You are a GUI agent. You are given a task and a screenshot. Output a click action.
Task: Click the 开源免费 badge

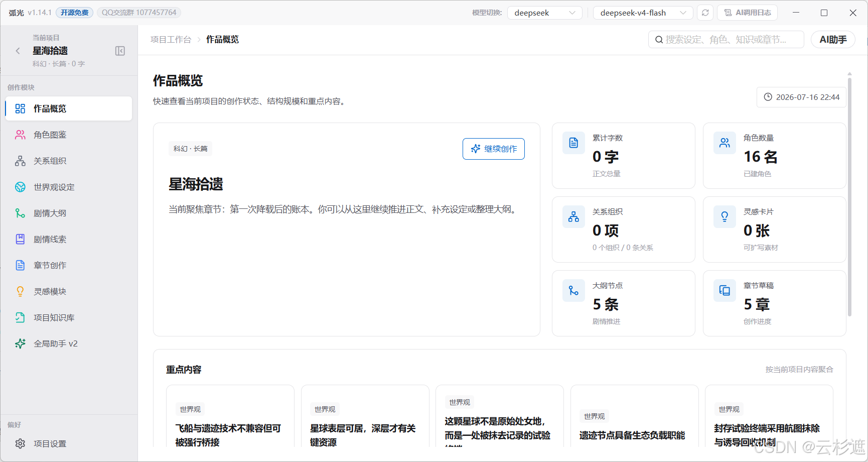[74, 13]
